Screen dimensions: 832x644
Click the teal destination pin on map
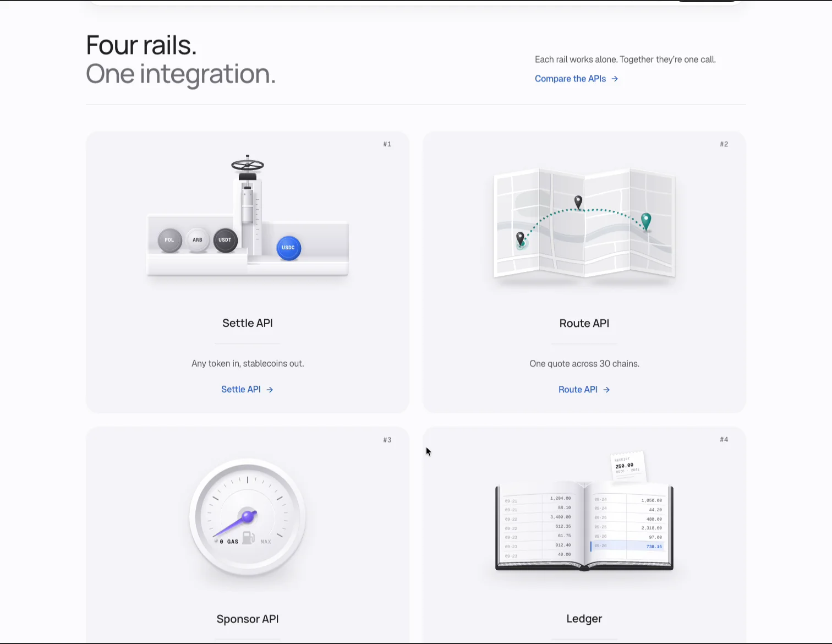pos(646,221)
